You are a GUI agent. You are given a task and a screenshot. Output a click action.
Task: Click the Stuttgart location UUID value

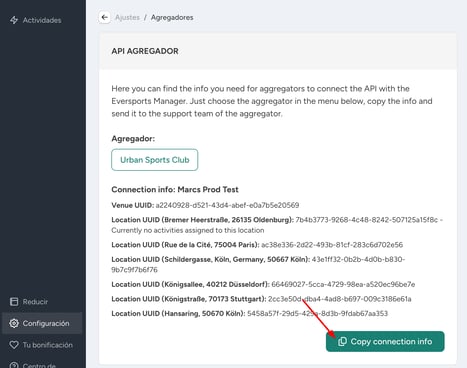click(x=340, y=299)
